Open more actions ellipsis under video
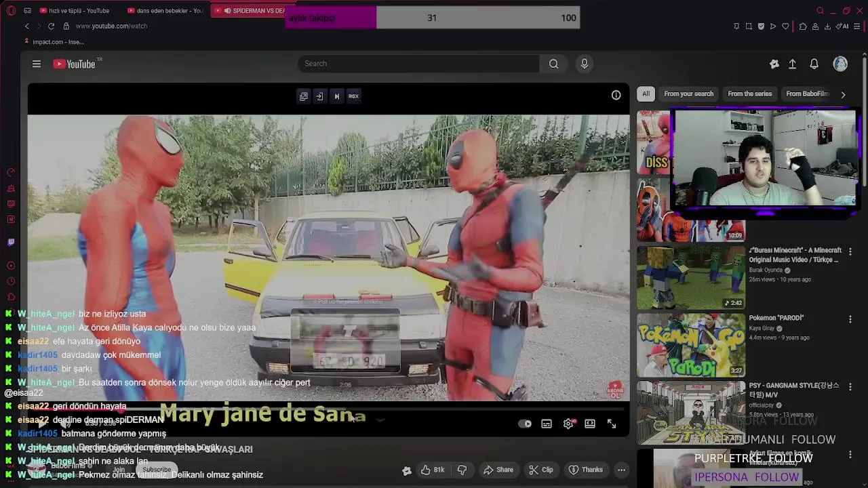 click(621, 470)
